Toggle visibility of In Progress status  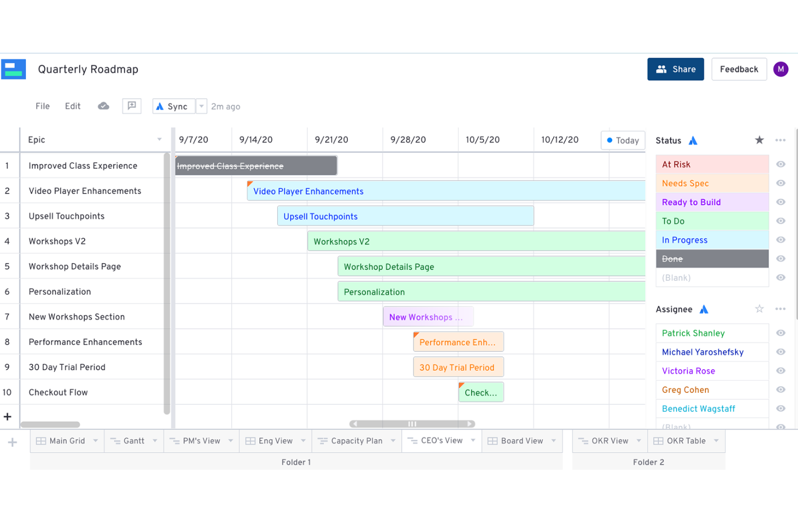click(x=780, y=240)
